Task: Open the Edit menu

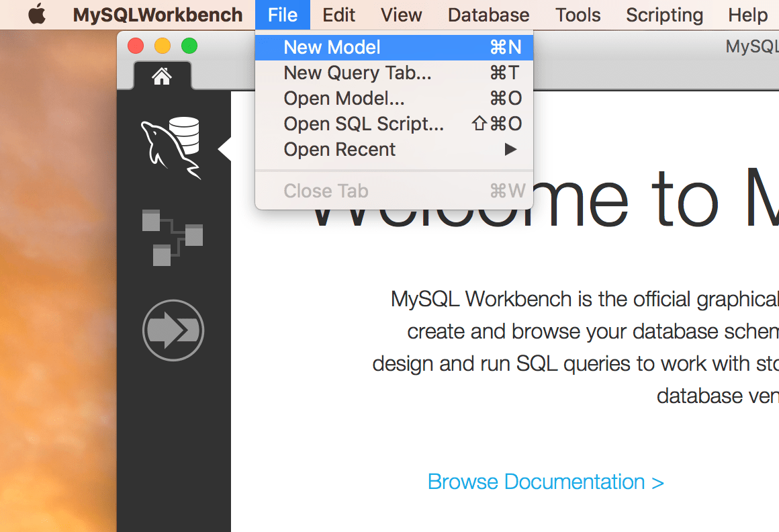Action: [x=339, y=15]
